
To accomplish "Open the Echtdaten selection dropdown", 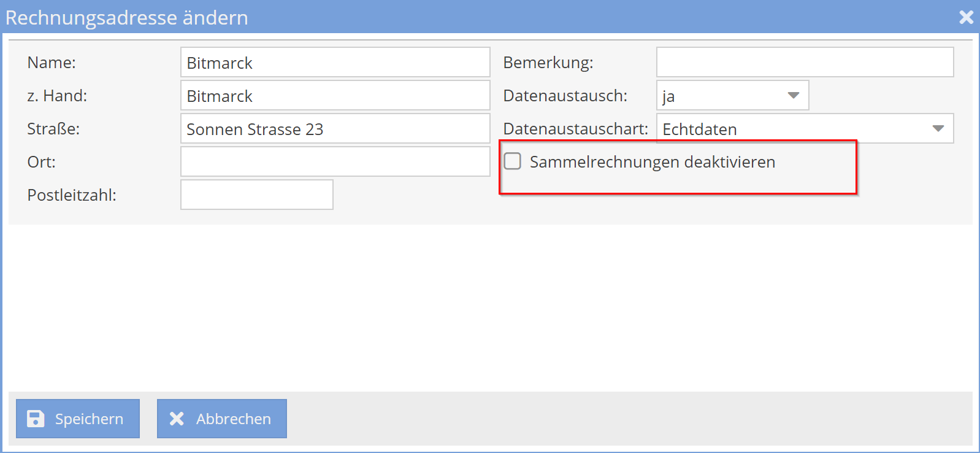I will click(803, 129).
